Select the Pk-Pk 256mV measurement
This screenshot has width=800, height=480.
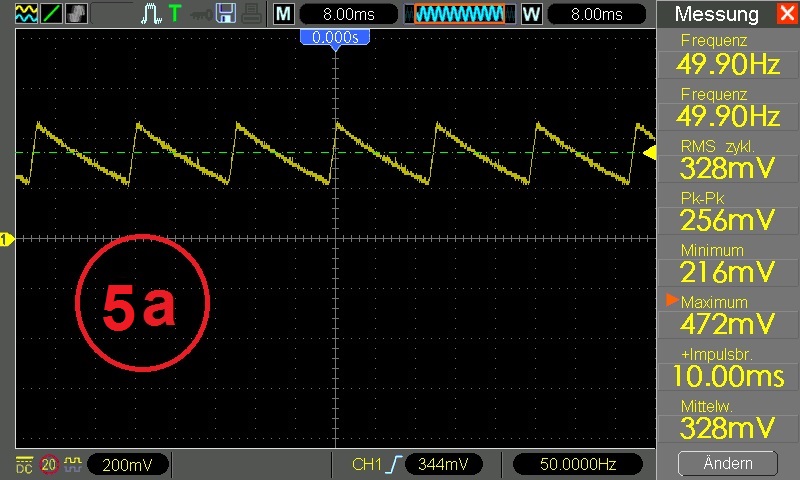point(728,212)
